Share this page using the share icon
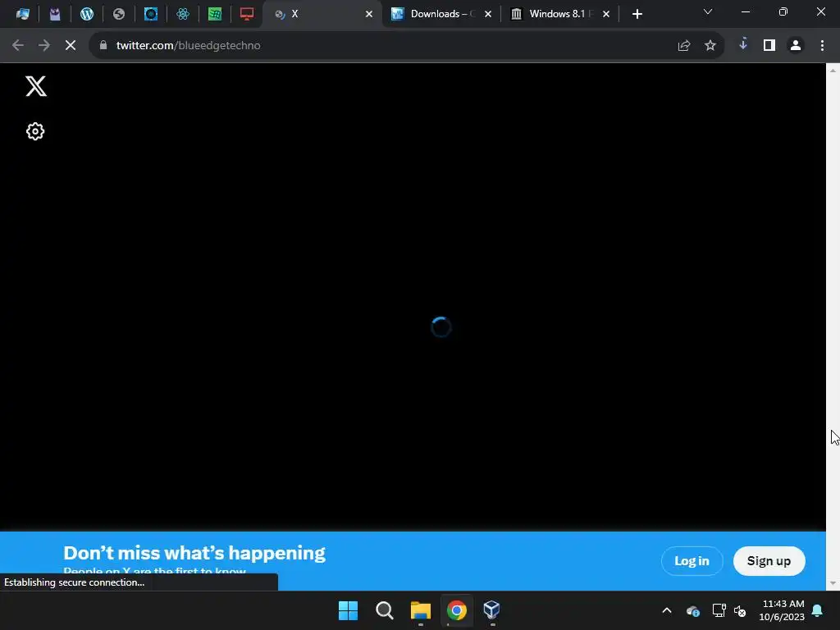This screenshot has width=840, height=630. (684, 46)
